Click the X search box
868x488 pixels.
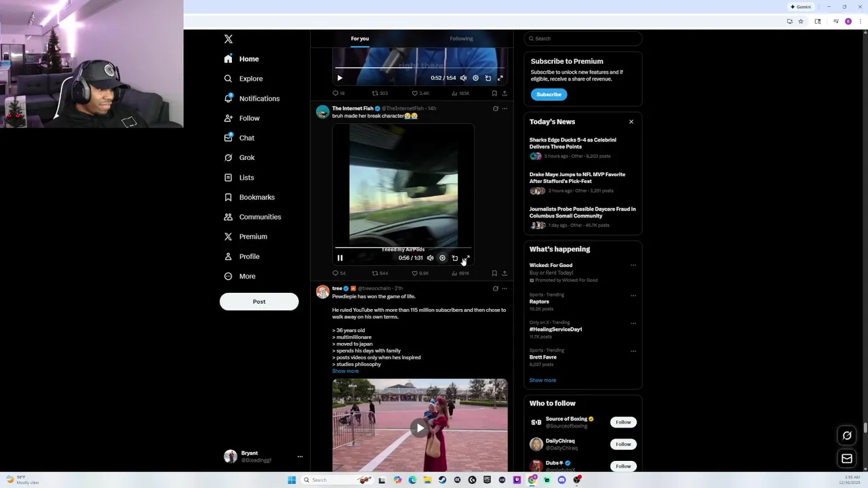click(x=583, y=39)
